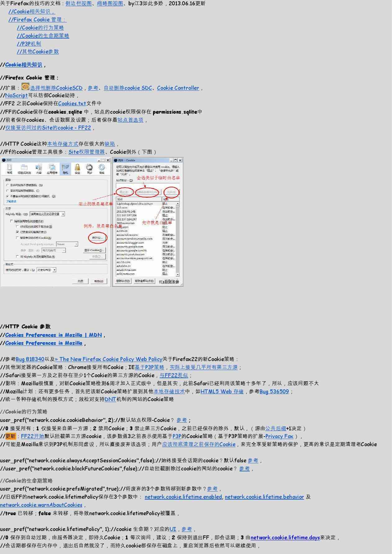This screenshot has height=554, width=392.
Task: Open the Cookies.txt link
Action: [x=72, y=103]
